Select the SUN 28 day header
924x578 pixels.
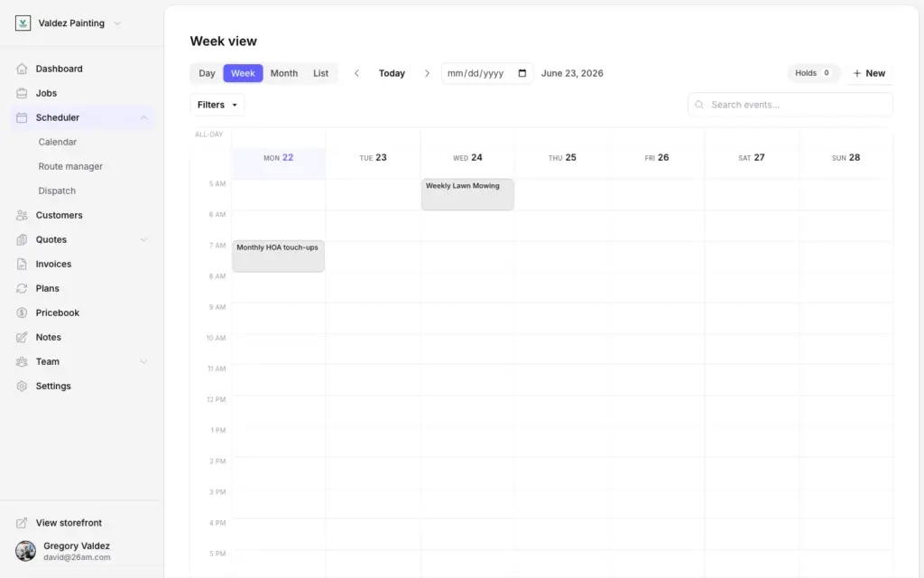click(846, 157)
